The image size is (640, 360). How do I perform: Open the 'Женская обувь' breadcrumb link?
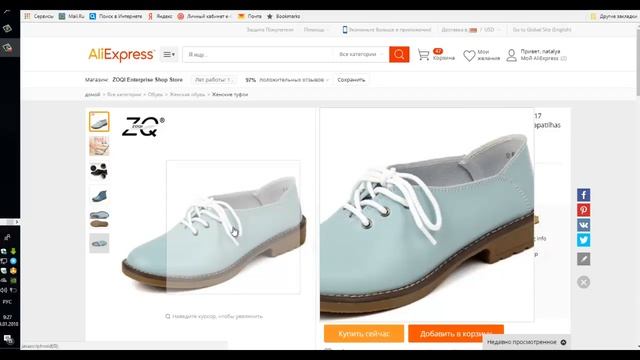click(187, 95)
